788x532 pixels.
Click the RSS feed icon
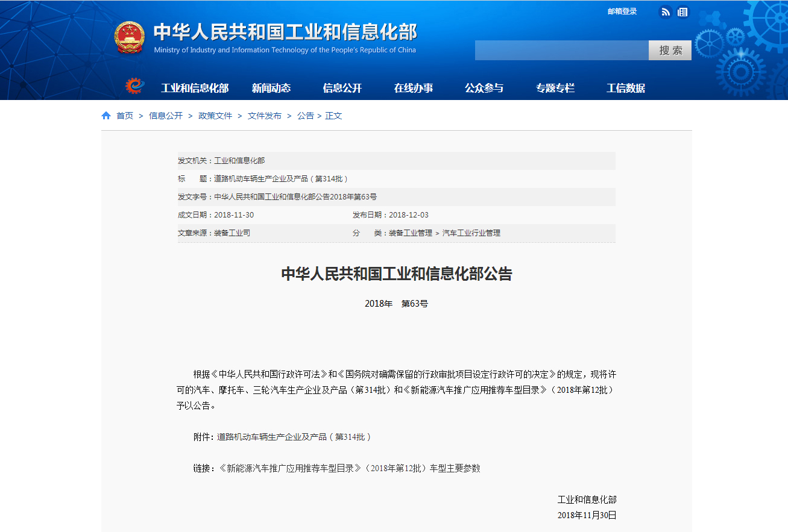(666, 12)
